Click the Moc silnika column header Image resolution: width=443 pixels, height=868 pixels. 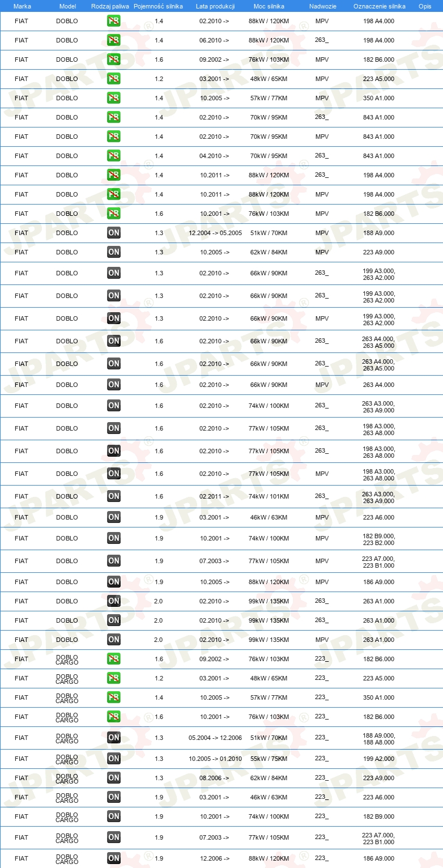click(x=269, y=6)
